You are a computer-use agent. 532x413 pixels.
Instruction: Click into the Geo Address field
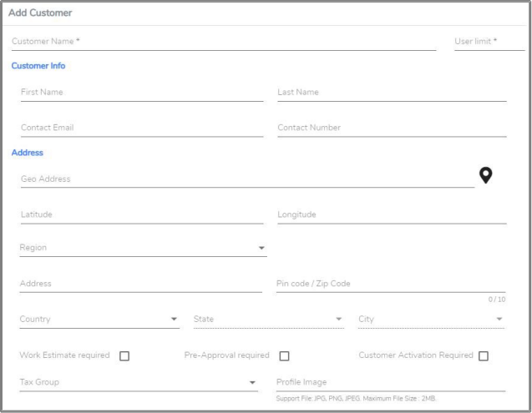(x=247, y=179)
